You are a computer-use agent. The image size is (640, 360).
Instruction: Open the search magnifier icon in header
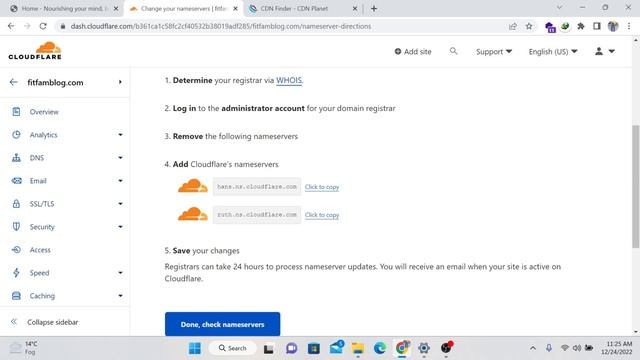(x=453, y=51)
